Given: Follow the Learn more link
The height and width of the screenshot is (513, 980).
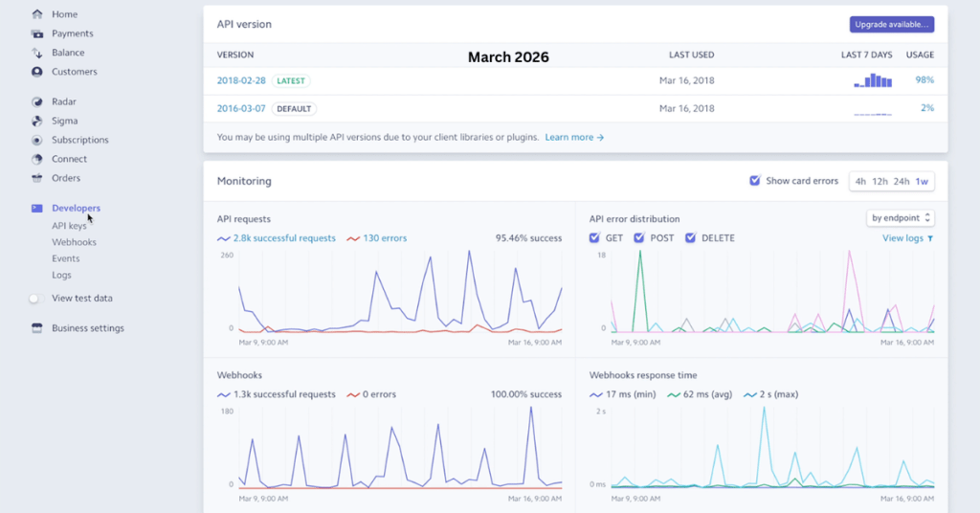Looking at the screenshot, I should (x=574, y=138).
